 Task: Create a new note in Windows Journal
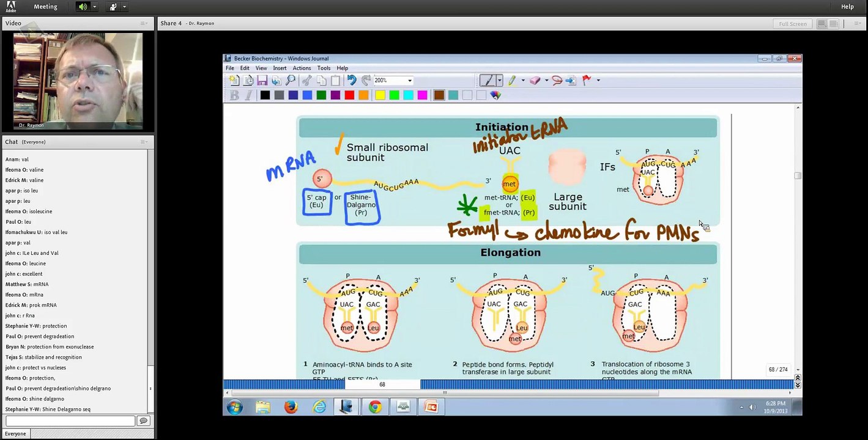point(234,80)
